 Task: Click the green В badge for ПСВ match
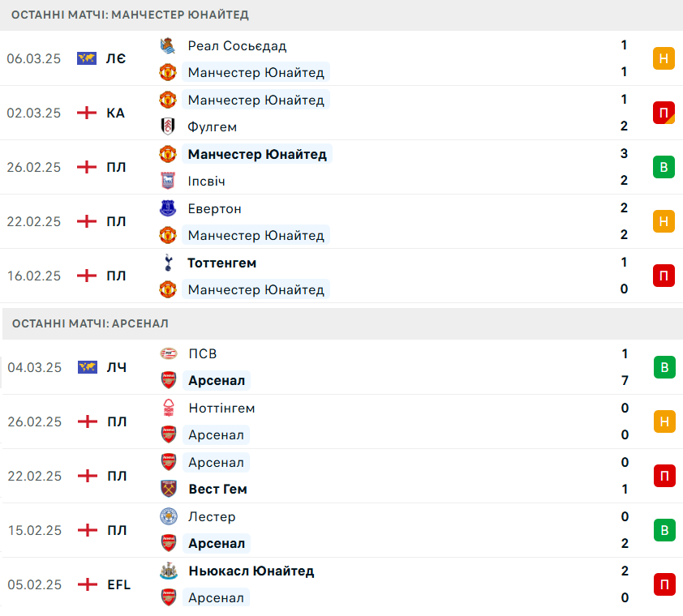(664, 367)
